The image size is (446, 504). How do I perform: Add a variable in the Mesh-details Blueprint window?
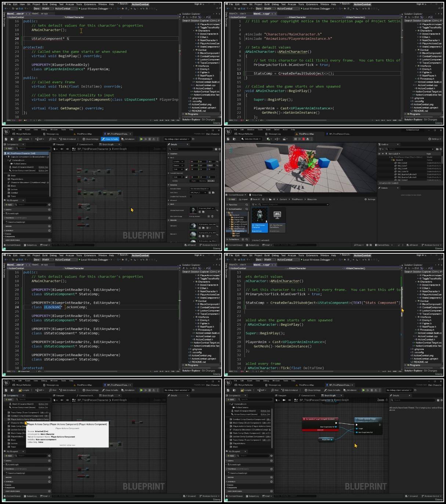(x=49, y=231)
